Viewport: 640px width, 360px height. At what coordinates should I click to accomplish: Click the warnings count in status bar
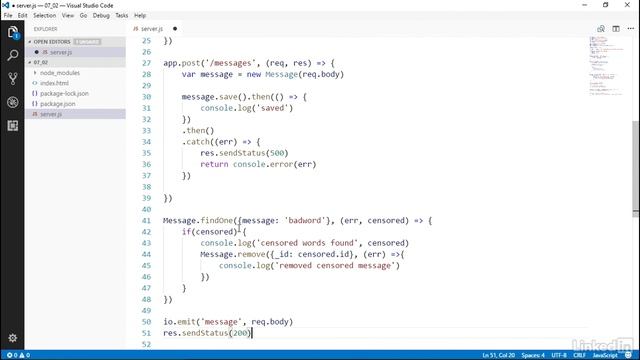[24, 355]
